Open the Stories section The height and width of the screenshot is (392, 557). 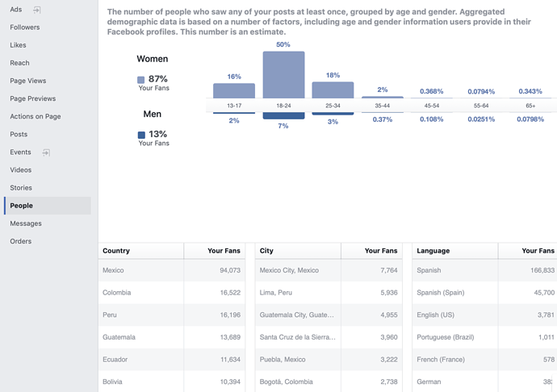pyautogui.click(x=21, y=188)
